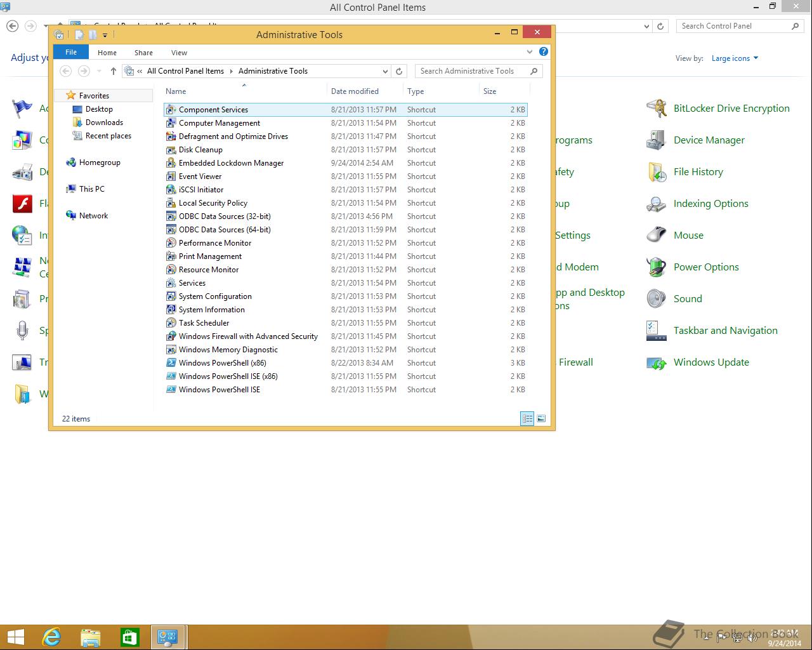The width and height of the screenshot is (812, 650).
Task: Open Network in the navigation pane
Action: tap(93, 216)
